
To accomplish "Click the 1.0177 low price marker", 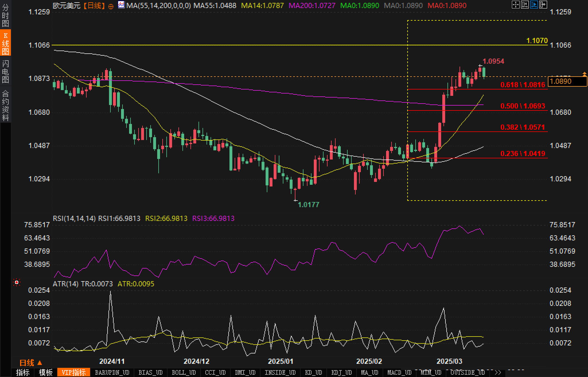I will coord(308,205).
